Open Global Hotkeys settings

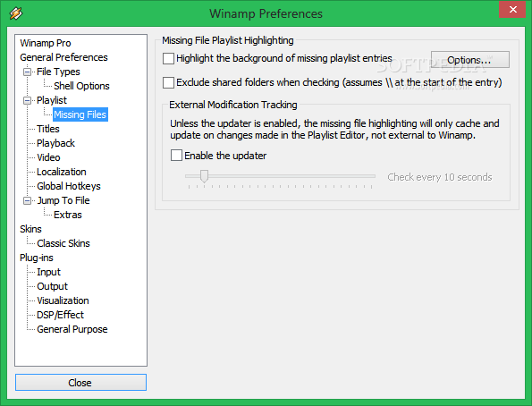pos(69,186)
